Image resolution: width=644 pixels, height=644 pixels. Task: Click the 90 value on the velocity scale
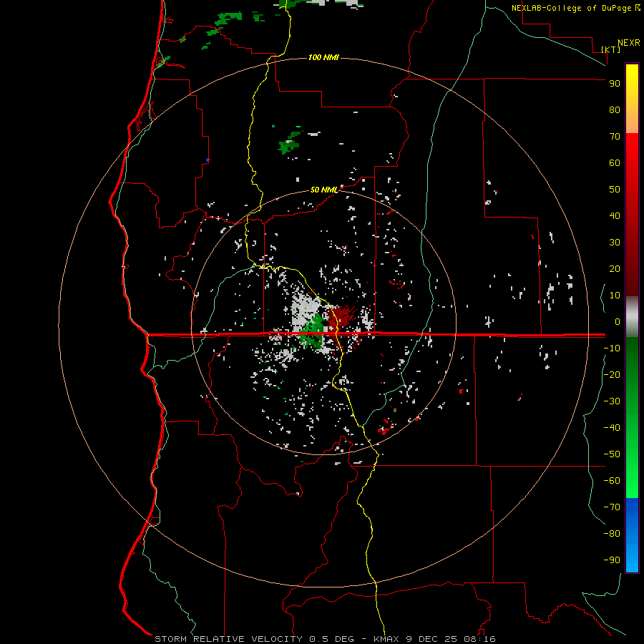point(615,84)
